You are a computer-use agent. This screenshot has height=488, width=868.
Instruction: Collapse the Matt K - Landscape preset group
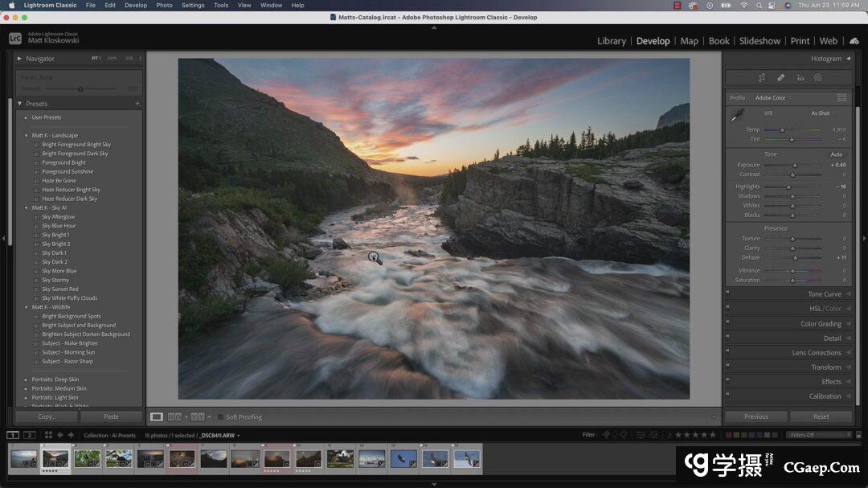coord(26,135)
